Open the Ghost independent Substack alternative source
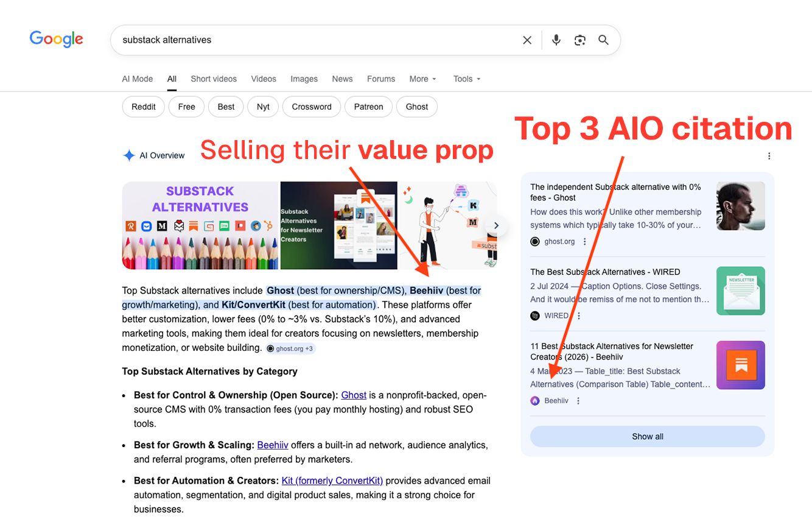The height and width of the screenshot is (522, 812). click(615, 192)
